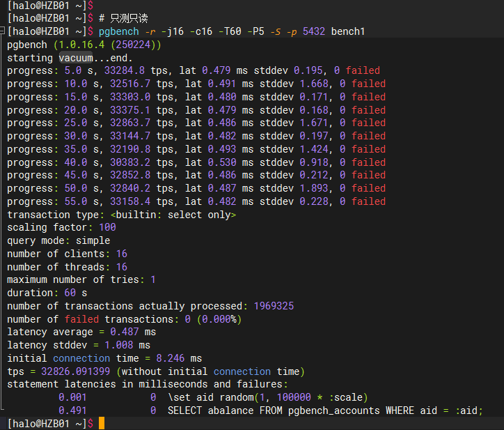Click the '-r' flag in the command
The height and width of the screenshot is (430, 504).
click(150, 31)
